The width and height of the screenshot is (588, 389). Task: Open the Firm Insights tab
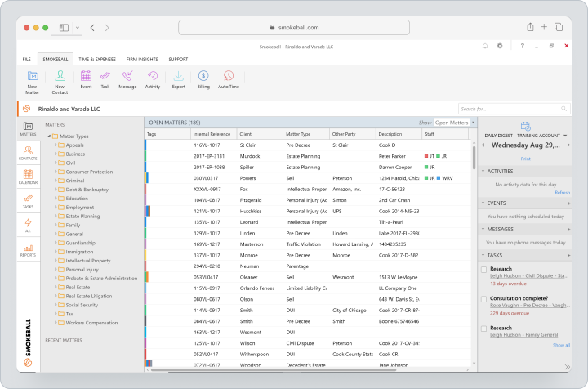pyautogui.click(x=142, y=60)
